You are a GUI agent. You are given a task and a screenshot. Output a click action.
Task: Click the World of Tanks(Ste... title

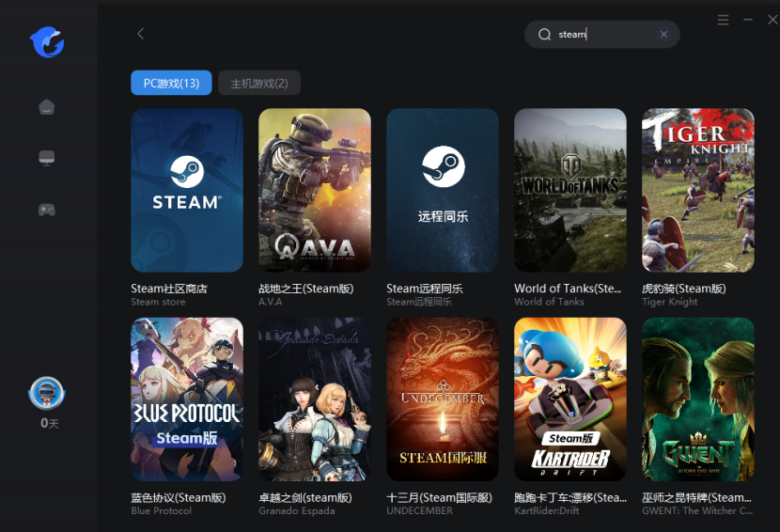pos(568,289)
